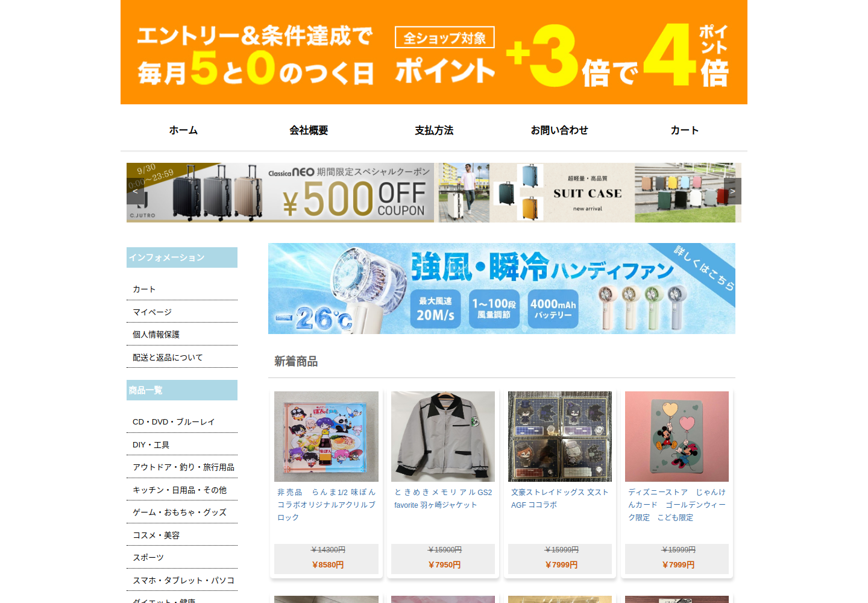Image resolution: width=868 pixels, height=603 pixels.
Task: Open the ホーム nav item
Action: tap(183, 130)
